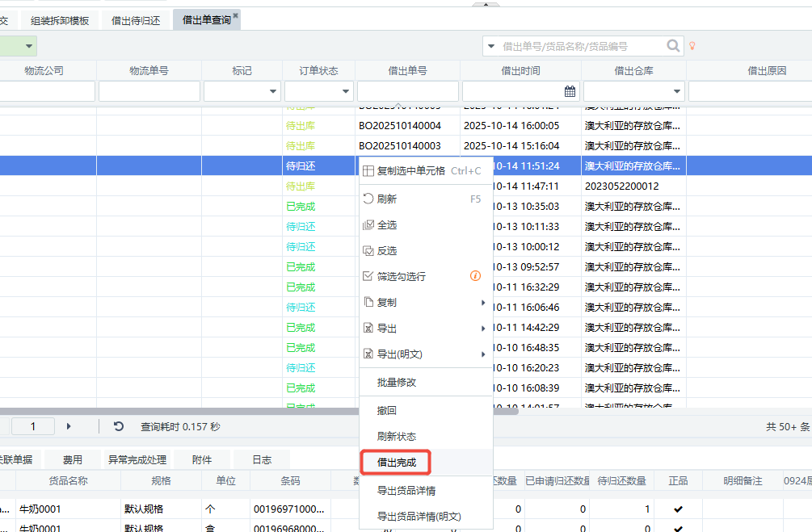Click the refresh icon beside 查询耗时
This screenshot has height=532, width=812.
pyautogui.click(x=119, y=426)
